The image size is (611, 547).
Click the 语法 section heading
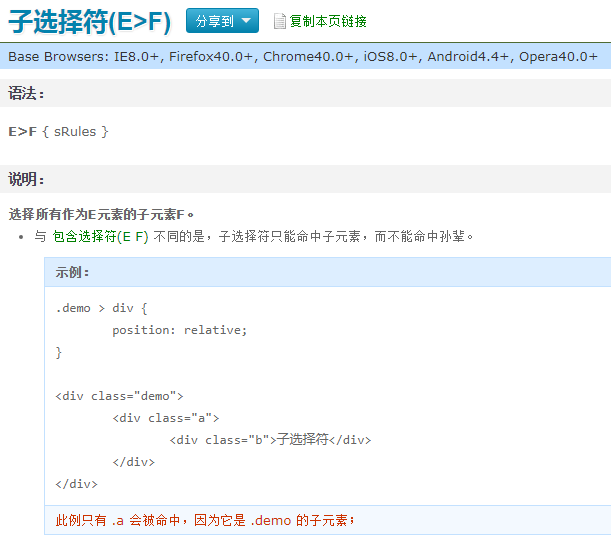click(26, 94)
